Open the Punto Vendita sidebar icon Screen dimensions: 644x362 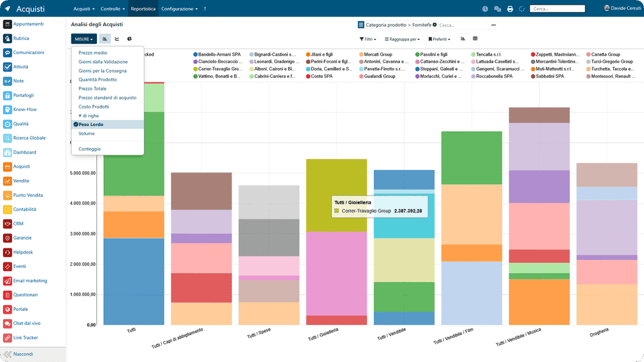pyautogui.click(x=8, y=195)
